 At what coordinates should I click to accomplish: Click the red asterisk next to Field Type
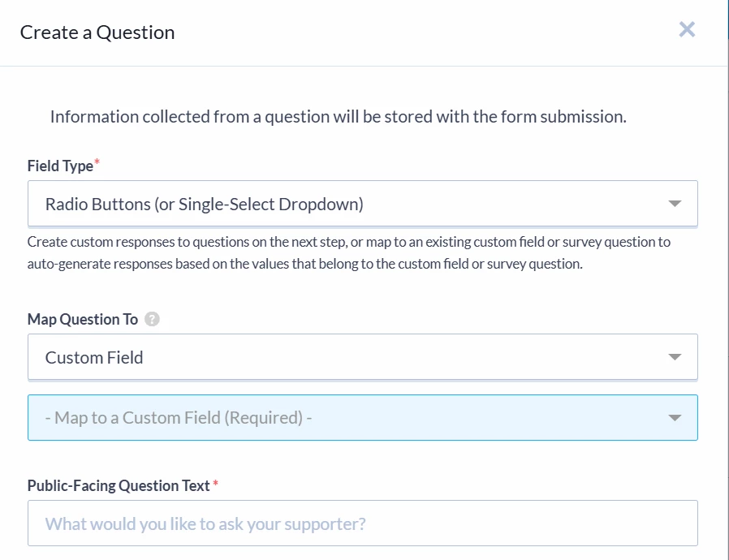click(97, 164)
